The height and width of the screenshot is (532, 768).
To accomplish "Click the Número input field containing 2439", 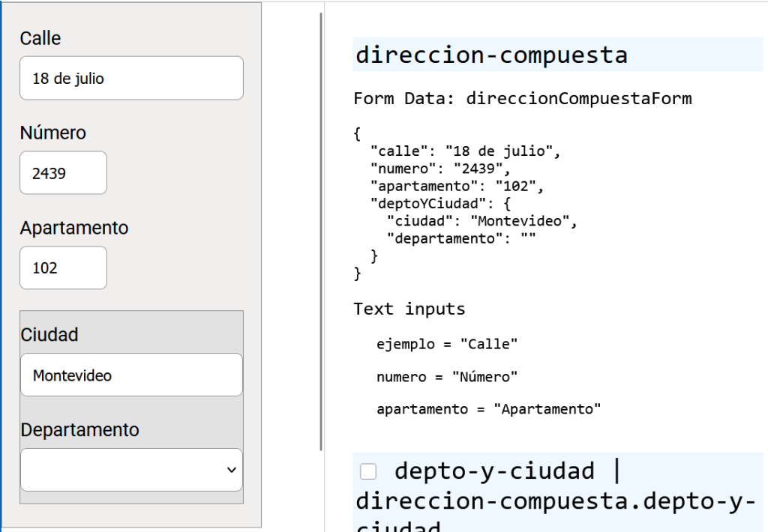I will click(63, 173).
